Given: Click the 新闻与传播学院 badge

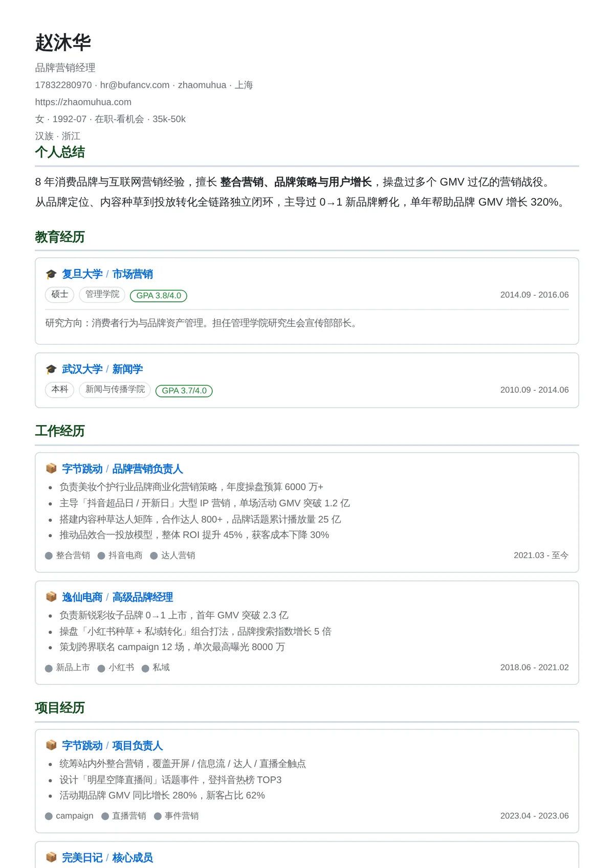Looking at the screenshot, I should click(115, 390).
